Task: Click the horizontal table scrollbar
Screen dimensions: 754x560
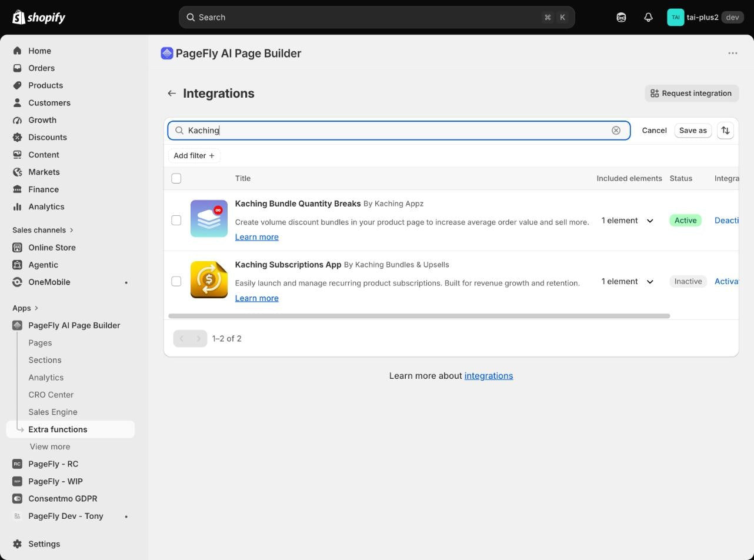Action: pyautogui.click(x=419, y=316)
